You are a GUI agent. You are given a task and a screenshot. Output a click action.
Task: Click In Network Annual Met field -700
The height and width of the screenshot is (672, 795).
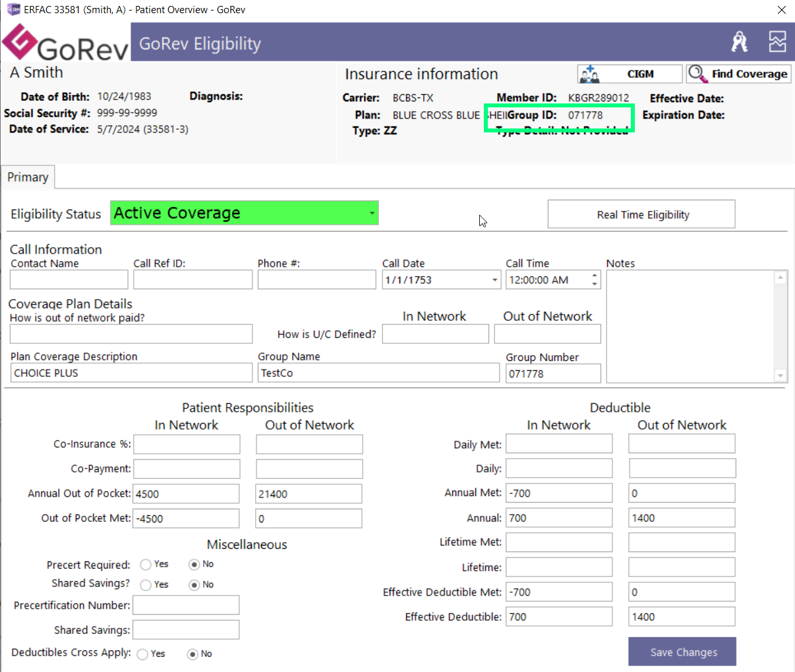pos(559,493)
